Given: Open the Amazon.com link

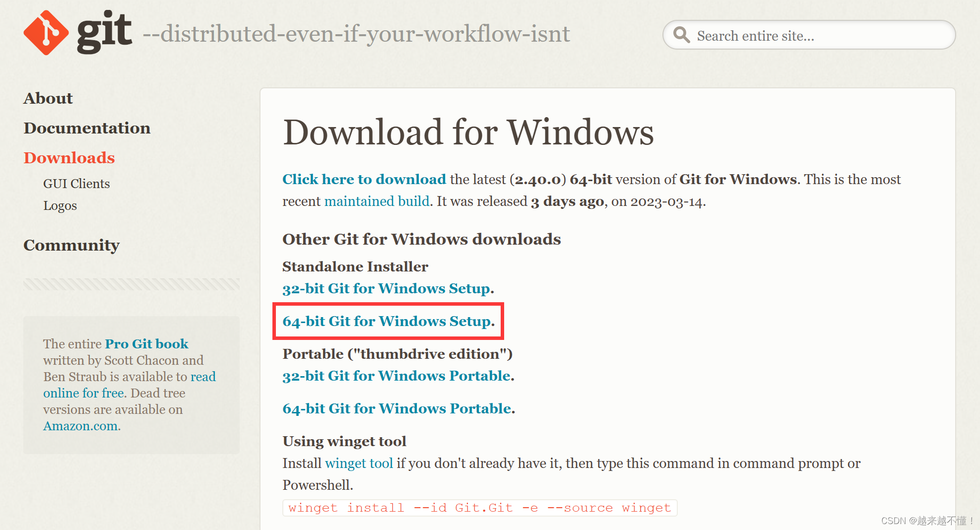Looking at the screenshot, I should point(80,426).
